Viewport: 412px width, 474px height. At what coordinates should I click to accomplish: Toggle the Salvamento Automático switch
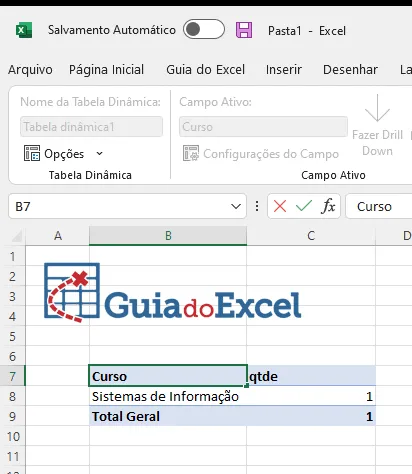pyautogui.click(x=204, y=29)
